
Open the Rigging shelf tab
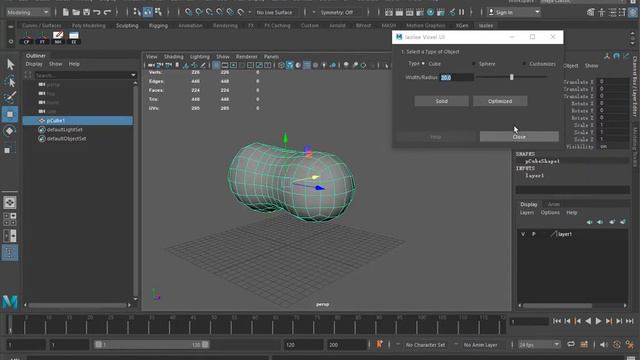point(158,26)
